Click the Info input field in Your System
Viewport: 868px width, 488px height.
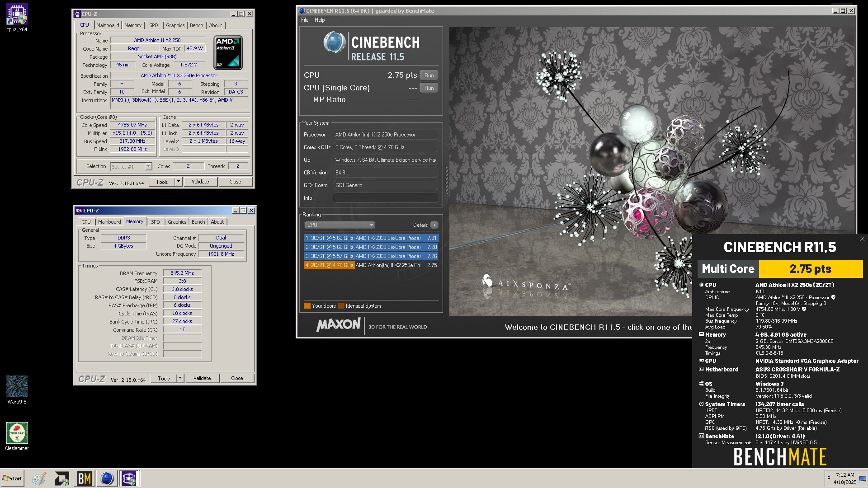(x=386, y=198)
